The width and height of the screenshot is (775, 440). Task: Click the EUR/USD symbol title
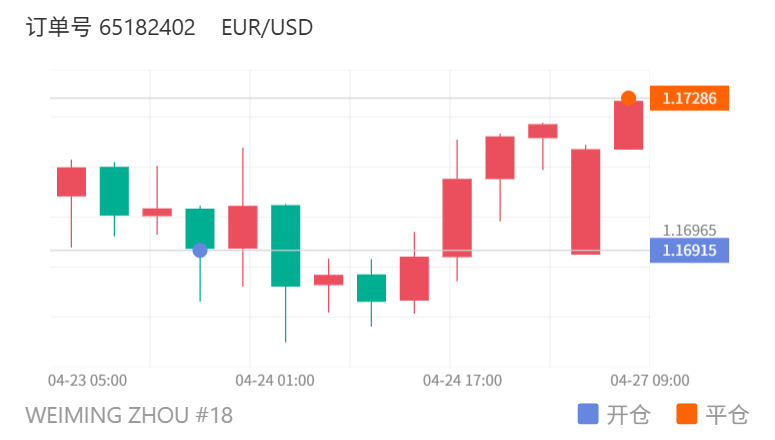pyautogui.click(x=267, y=28)
